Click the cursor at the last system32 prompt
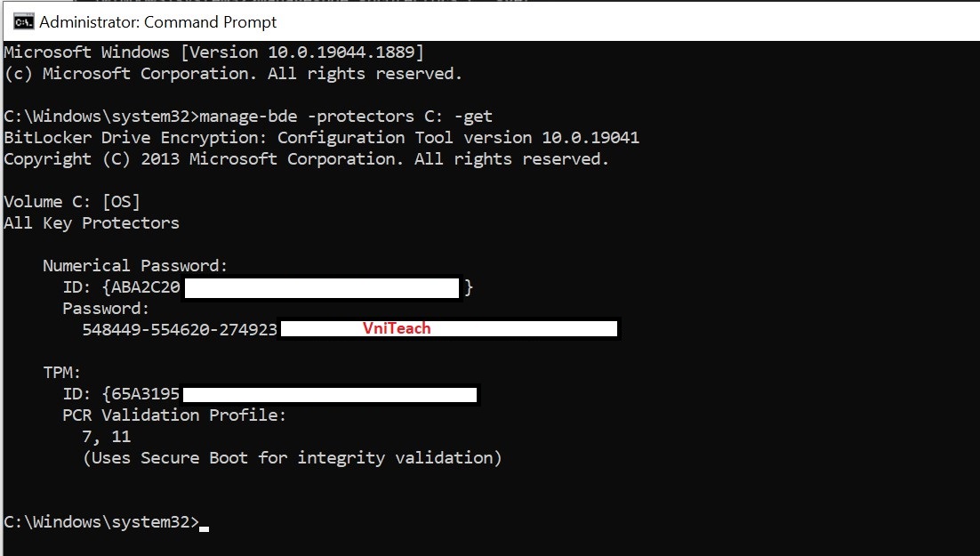Viewport: 980px width, 556px height. tap(205, 524)
